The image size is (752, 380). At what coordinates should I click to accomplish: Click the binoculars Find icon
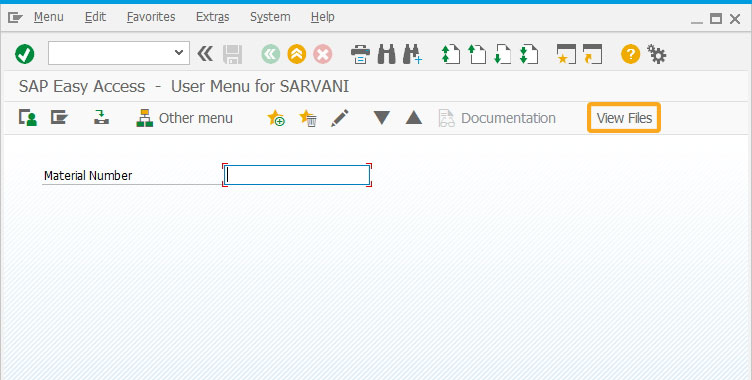[387, 54]
